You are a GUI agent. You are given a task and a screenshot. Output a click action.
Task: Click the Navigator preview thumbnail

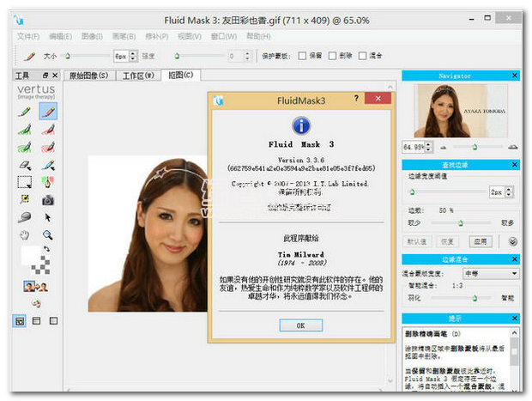click(461, 111)
